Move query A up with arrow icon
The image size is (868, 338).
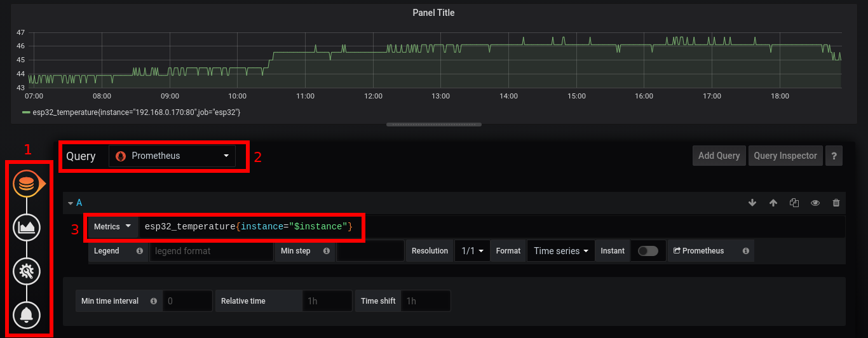coord(773,203)
